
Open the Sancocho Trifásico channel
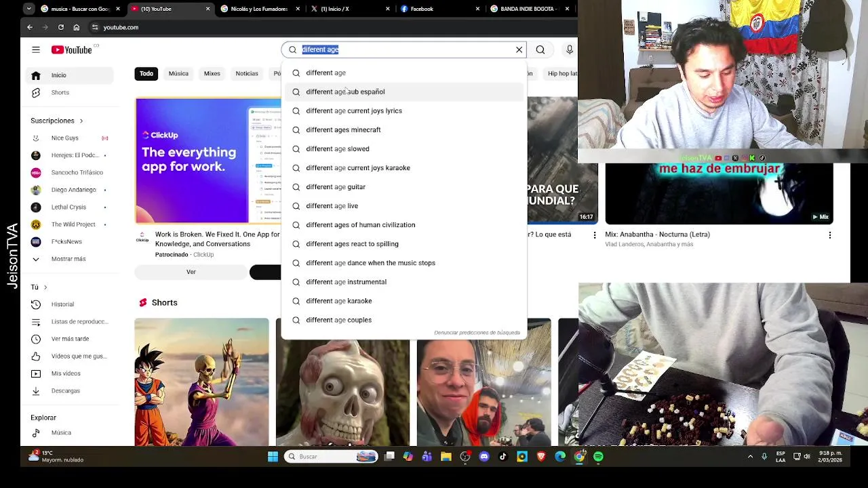pos(68,173)
